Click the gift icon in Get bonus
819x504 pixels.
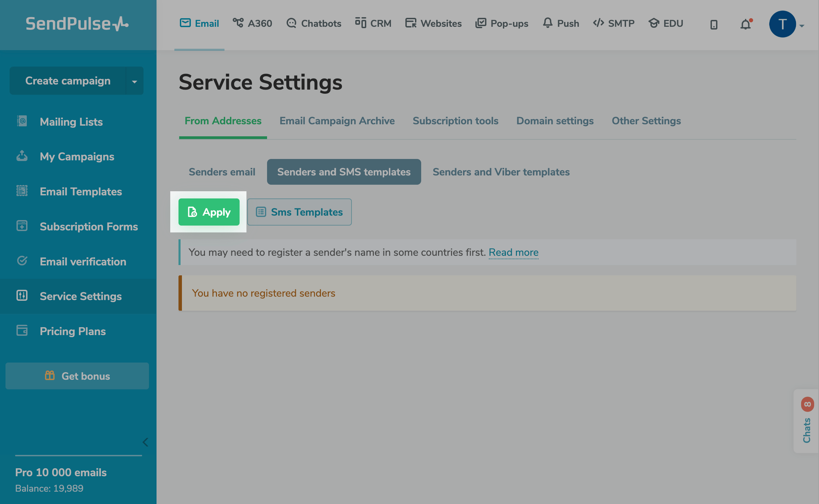click(x=50, y=375)
